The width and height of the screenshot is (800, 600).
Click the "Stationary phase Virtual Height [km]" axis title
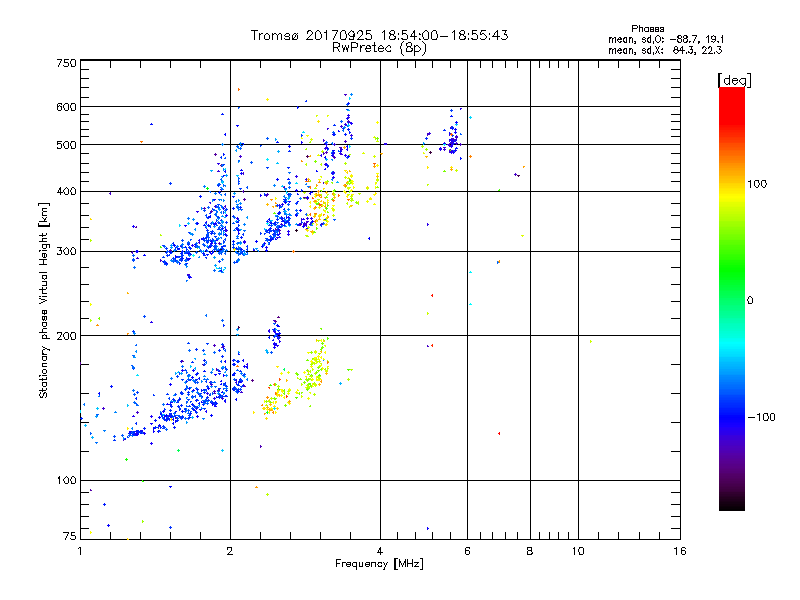[x=44, y=300]
